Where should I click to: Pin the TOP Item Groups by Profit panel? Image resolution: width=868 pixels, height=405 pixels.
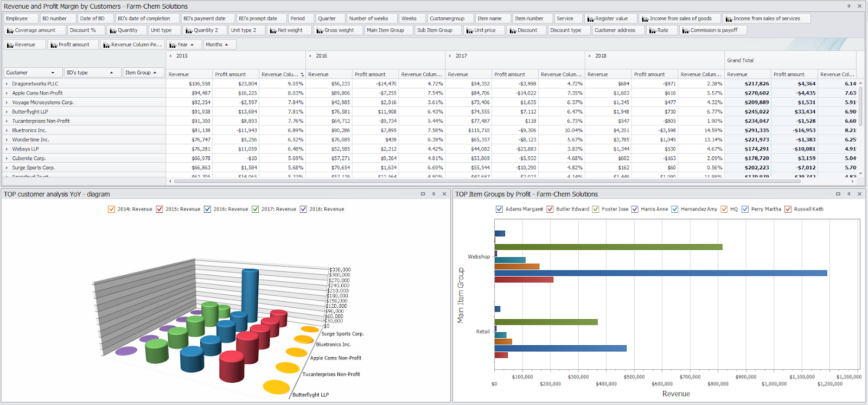(848, 194)
